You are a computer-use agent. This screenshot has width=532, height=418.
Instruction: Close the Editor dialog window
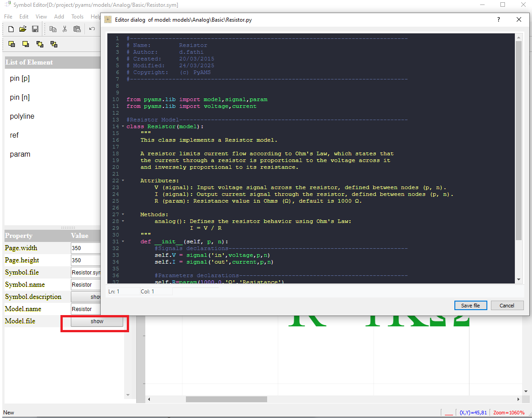[519, 20]
